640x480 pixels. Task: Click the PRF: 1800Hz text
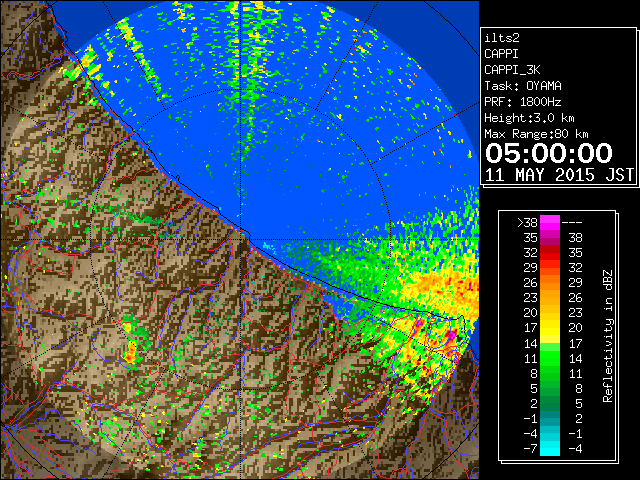(523, 102)
